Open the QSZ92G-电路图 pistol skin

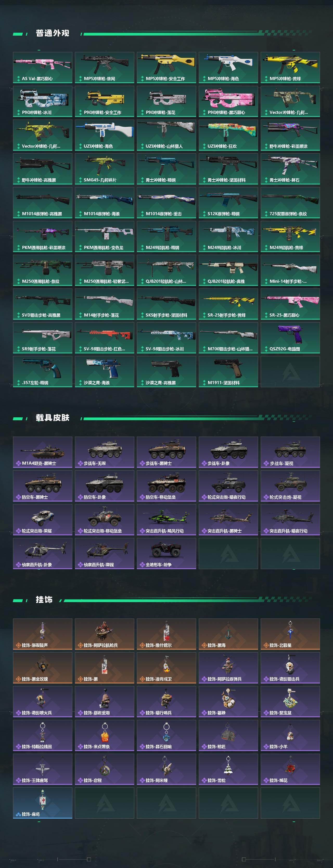coord(290,338)
